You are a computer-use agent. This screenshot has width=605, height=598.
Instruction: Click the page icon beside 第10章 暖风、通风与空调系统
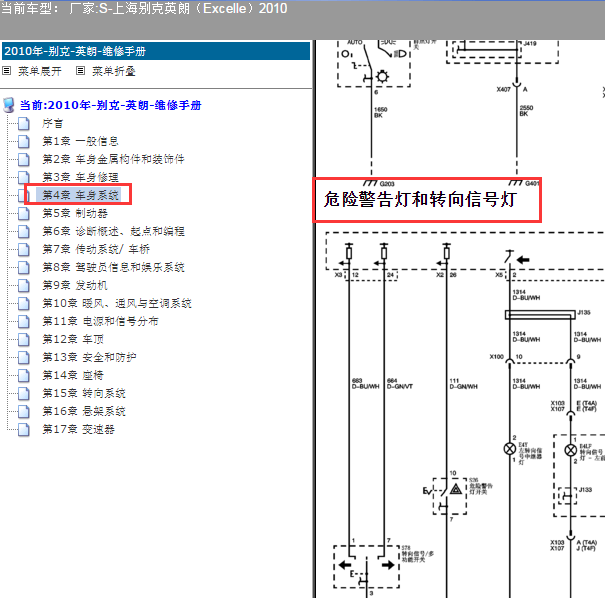(24, 303)
